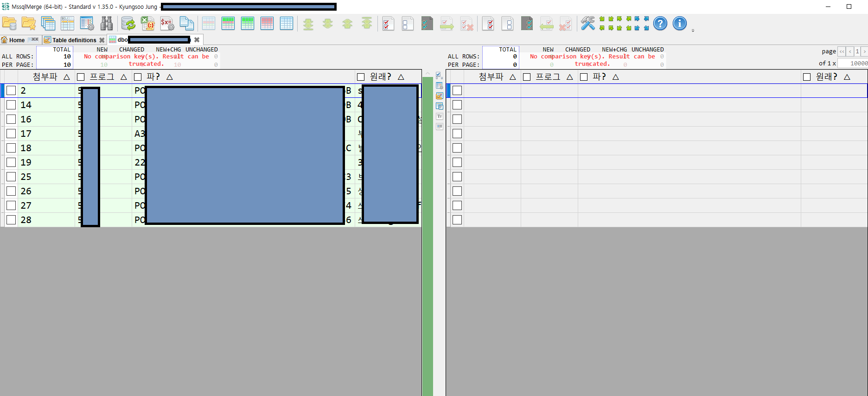The width and height of the screenshot is (868, 396).
Task: Sort by left 첨부파 column triangle
Action: tap(67, 77)
